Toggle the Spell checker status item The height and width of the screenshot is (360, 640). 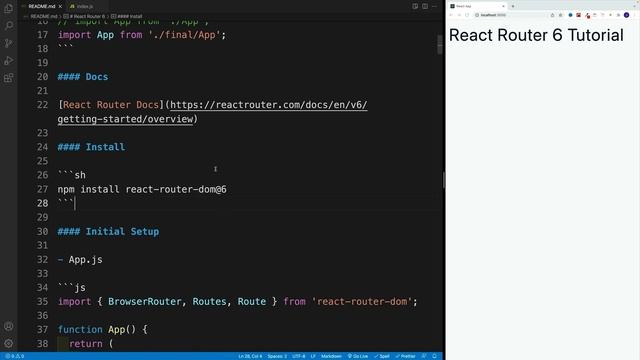[x=382, y=356]
